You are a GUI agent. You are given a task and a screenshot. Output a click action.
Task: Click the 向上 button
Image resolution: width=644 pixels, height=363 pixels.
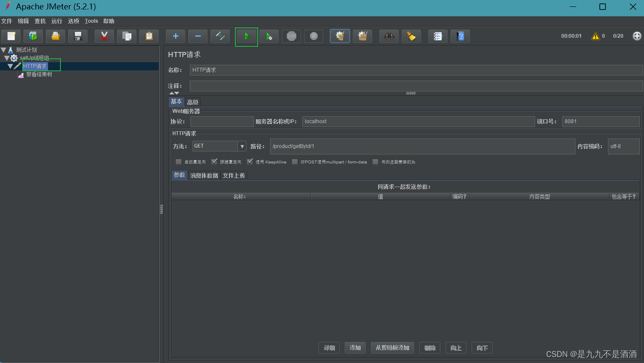[456, 348]
